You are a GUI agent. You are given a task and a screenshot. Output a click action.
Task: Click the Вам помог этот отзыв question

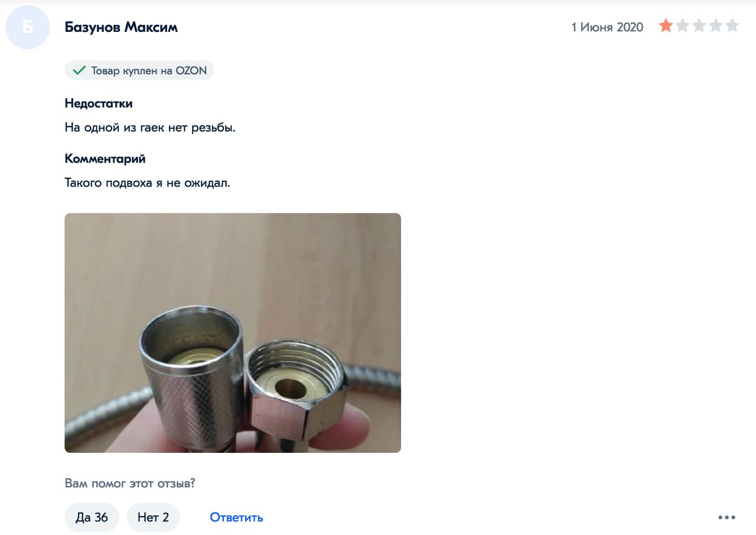pyautogui.click(x=130, y=484)
